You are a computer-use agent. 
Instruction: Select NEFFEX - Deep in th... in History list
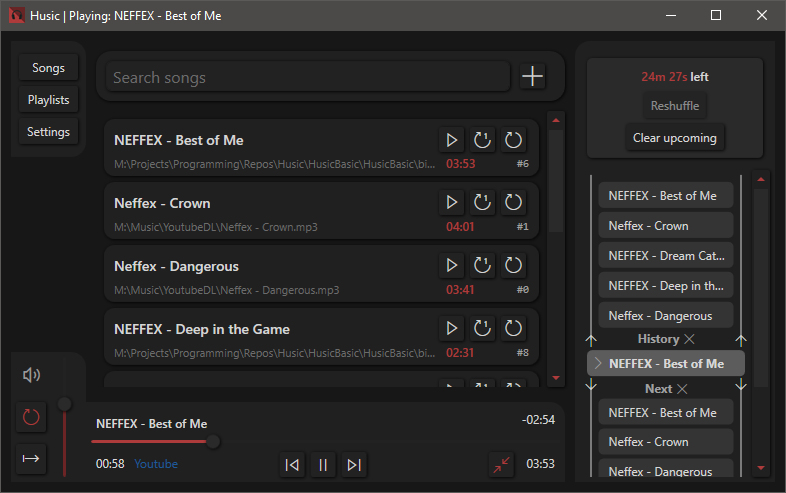point(666,286)
